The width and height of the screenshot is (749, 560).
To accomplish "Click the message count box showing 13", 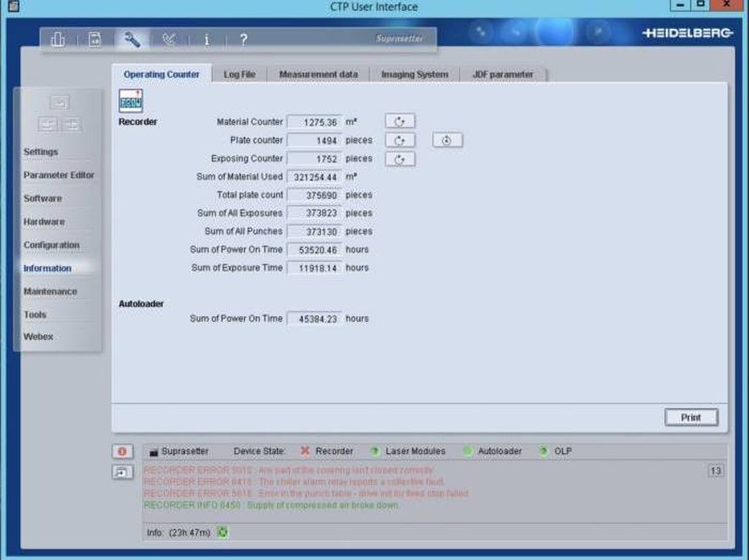I will (716, 471).
